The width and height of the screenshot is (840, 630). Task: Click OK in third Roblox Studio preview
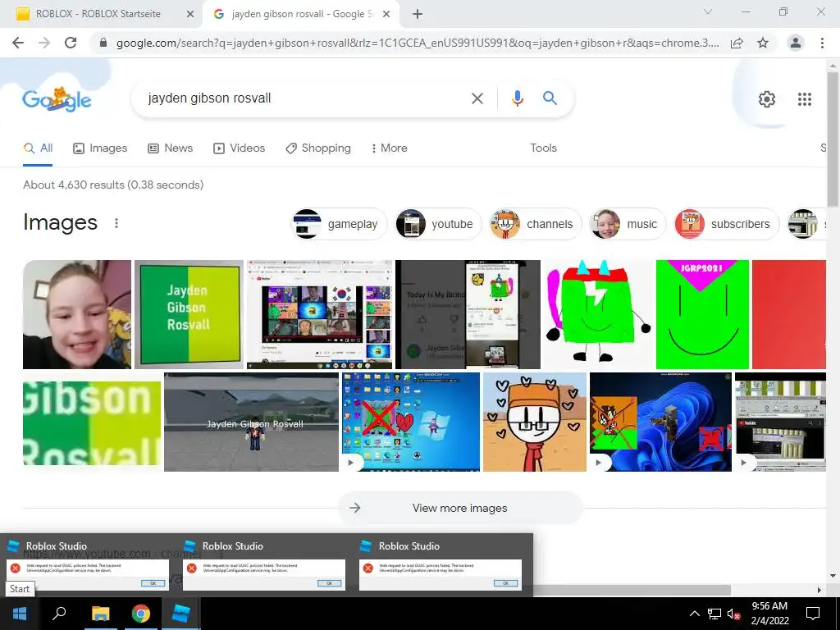[x=505, y=583]
